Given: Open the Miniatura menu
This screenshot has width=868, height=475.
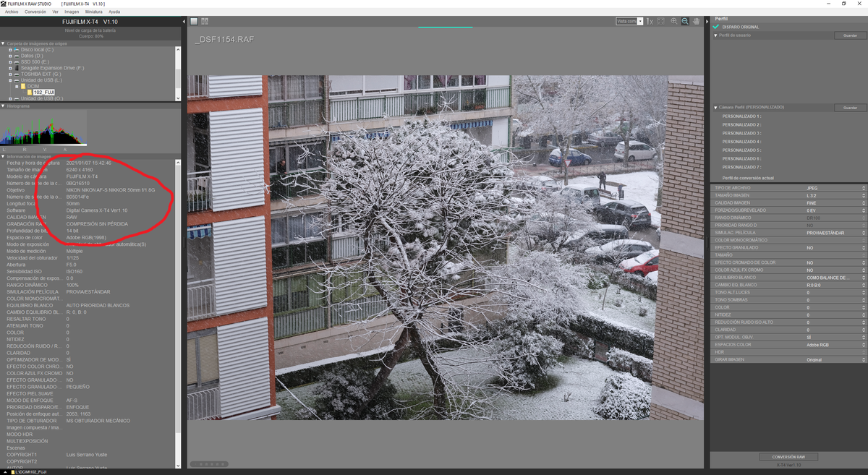Looking at the screenshot, I should tap(93, 12).
